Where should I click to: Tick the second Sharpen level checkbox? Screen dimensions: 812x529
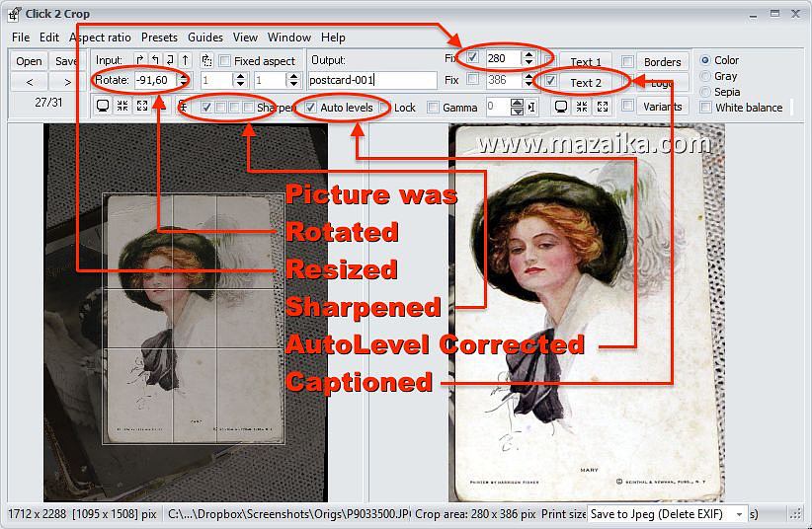(220, 108)
